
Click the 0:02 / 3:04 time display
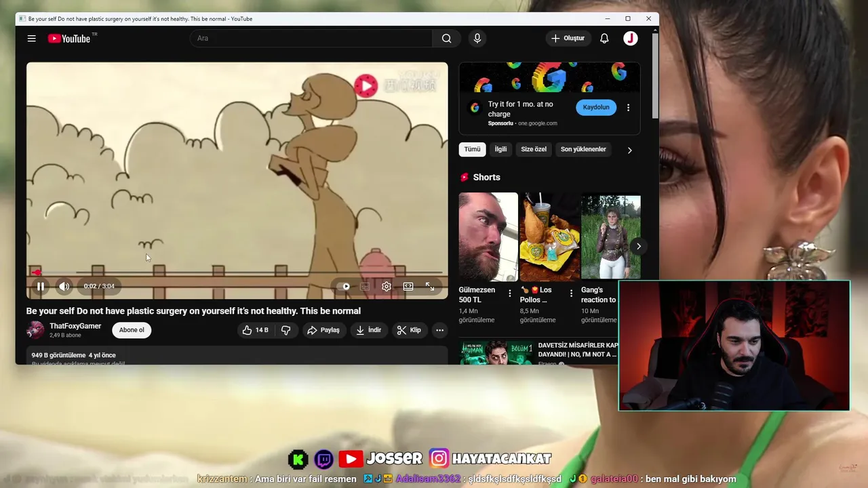click(x=99, y=286)
